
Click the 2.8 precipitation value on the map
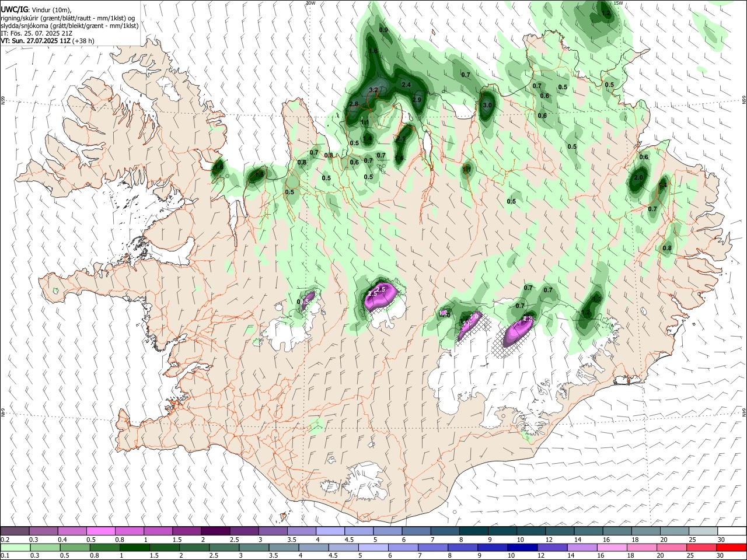tap(354, 104)
